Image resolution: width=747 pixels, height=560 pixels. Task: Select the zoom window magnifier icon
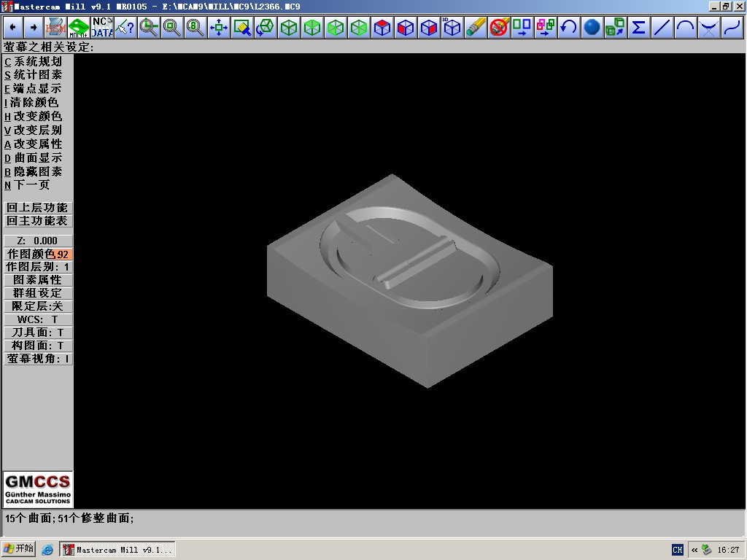tap(172, 28)
